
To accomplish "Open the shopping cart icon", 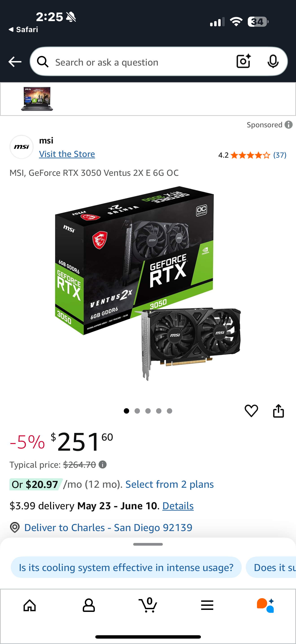I will (x=148, y=605).
